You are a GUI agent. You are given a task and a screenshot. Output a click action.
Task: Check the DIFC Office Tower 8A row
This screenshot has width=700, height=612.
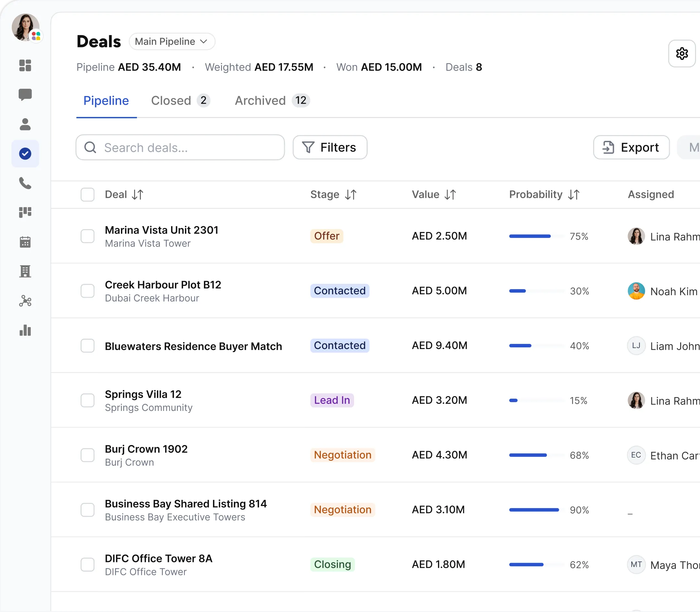pos(87,565)
